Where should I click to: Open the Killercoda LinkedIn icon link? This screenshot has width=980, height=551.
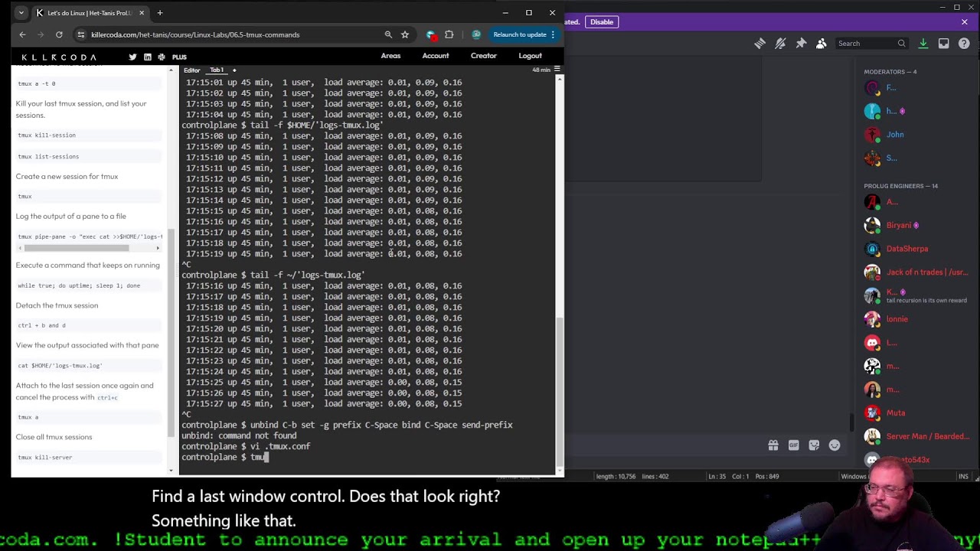click(x=148, y=57)
